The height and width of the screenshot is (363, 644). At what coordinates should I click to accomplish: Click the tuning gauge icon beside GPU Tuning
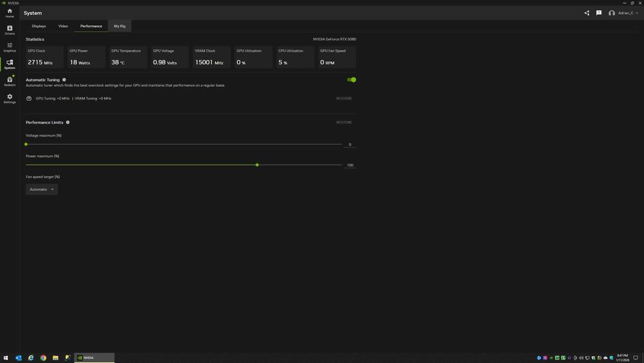click(x=29, y=98)
